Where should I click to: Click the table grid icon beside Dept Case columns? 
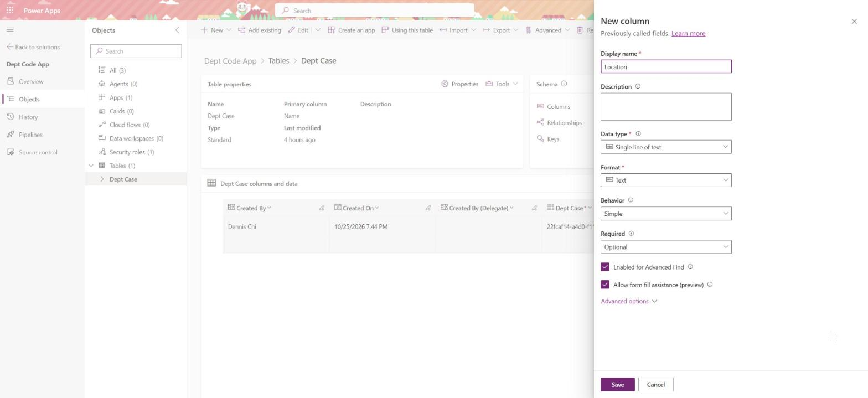coord(211,183)
